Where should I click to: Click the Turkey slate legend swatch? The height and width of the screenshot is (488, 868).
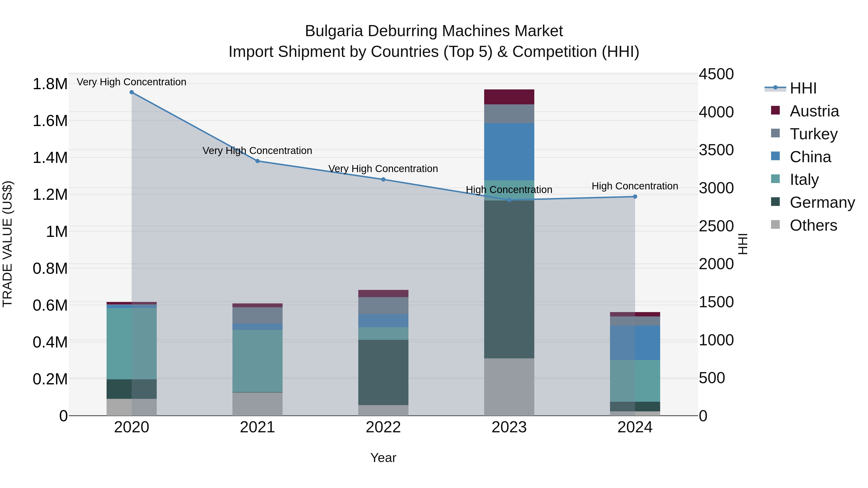tap(775, 133)
